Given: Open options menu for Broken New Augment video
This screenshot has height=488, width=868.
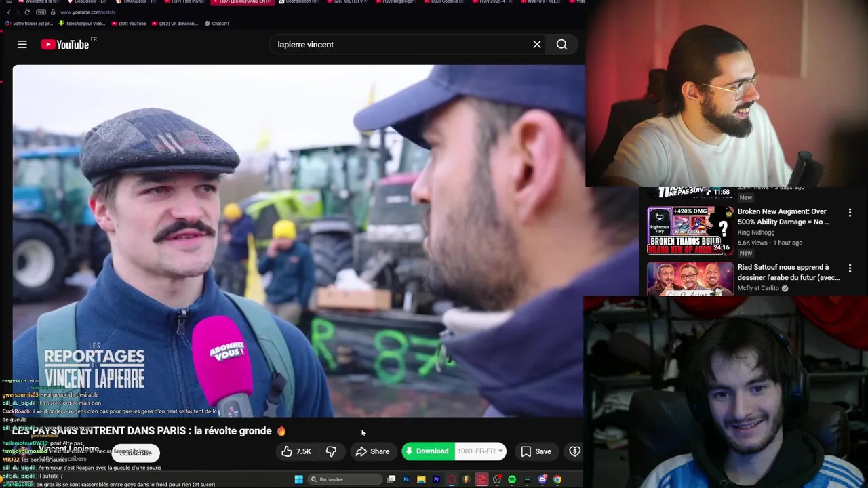Looking at the screenshot, I should pyautogui.click(x=850, y=213).
